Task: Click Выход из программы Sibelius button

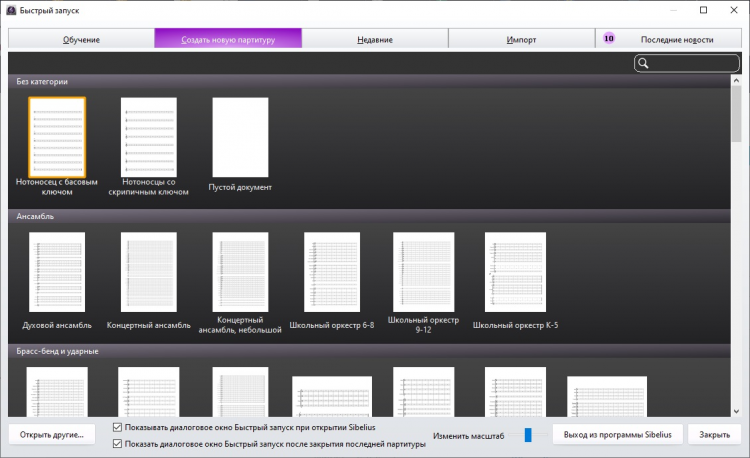Action: (x=618, y=435)
